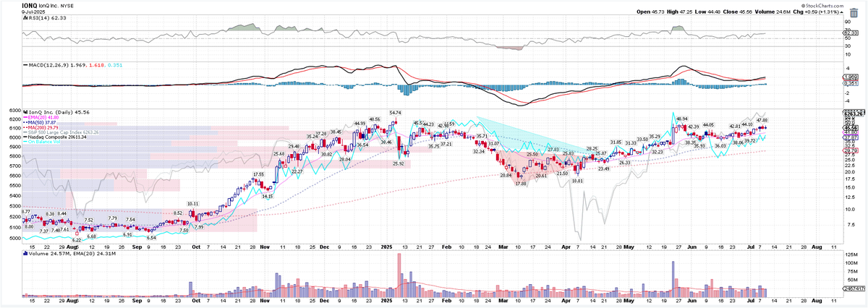Click the EMA(20) 41.80 legend entry
Image resolution: width=868 pixels, height=308 pixels.
41,118
